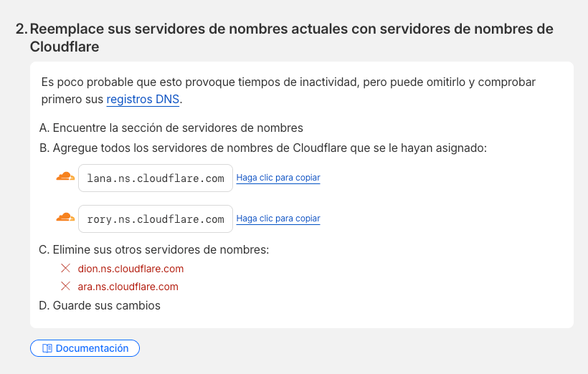Image resolution: width=588 pixels, height=374 pixels.
Task: Copy the rory.ns.cloudflare.com nameserver via its copy link
Action: coord(278,219)
